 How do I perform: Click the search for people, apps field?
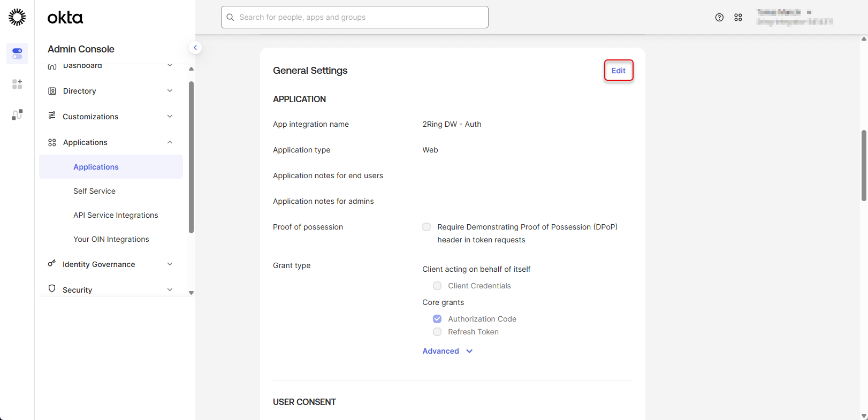point(354,17)
